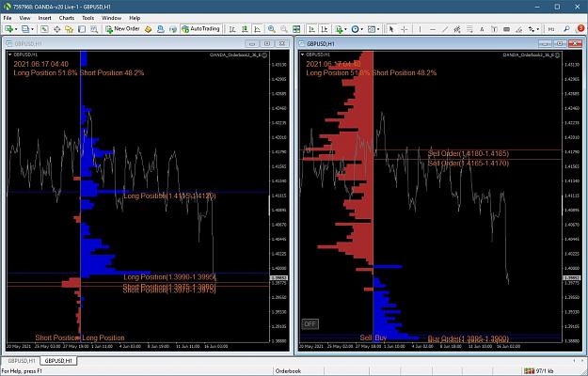Expand the Profiles dropdown arrow
Image resolution: width=588 pixels, height=376 pixels.
point(32,29)
